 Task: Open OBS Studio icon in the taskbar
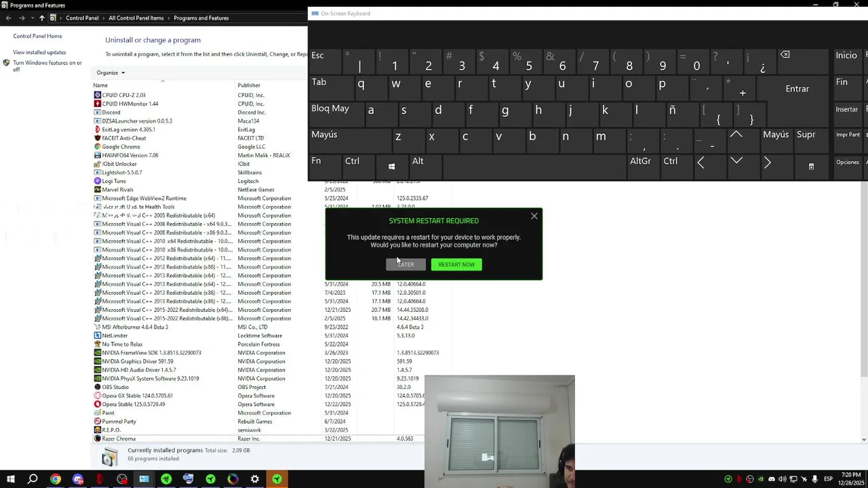122,479
